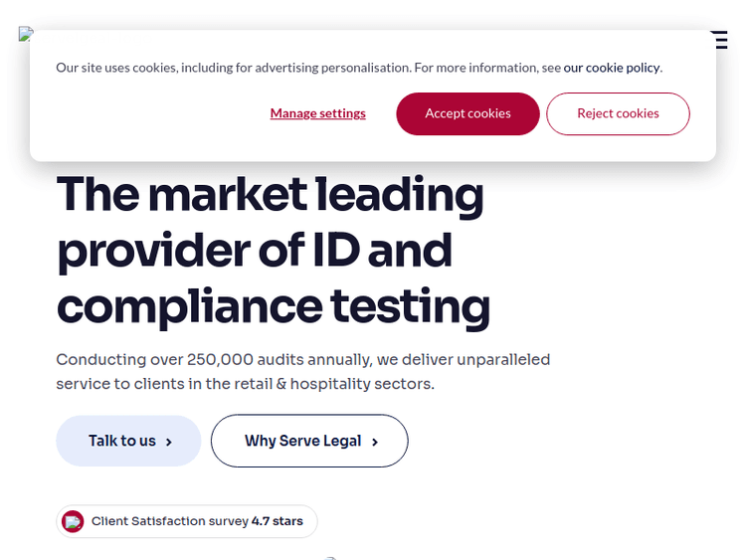
Task: Click the "250,000 audits annually" paragraph
Action: click(302, 359)
